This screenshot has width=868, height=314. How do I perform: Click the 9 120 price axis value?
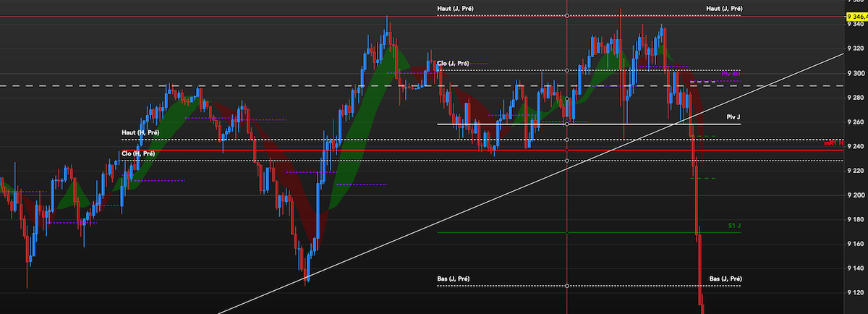(856, 293)
